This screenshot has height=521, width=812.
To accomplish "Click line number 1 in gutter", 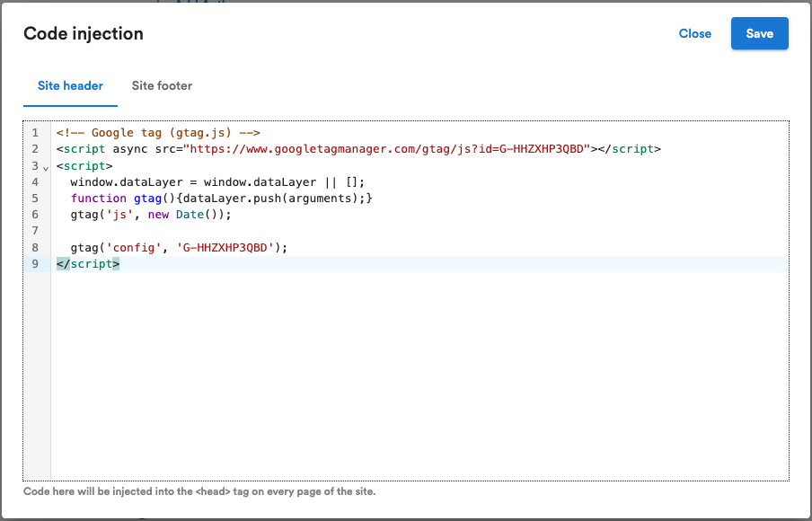I will pos(35,133).
